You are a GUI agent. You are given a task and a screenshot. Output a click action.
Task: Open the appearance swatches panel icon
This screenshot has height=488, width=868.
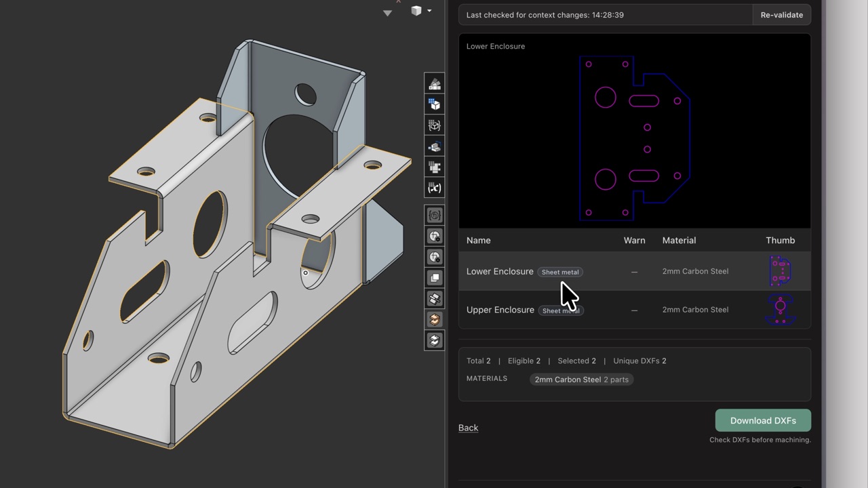435,84
